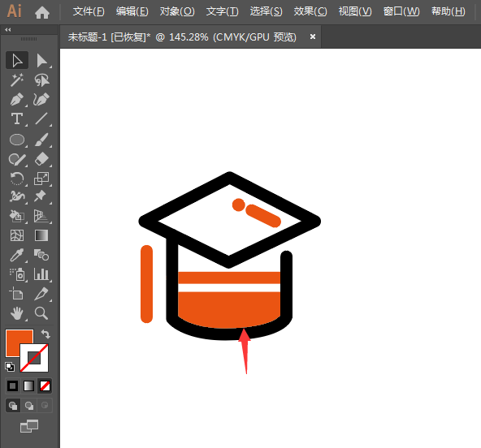The width and height of the screenshot is (481, 448).
Task: Collapse the toolbar with double arrows
Action: [8, 30]
